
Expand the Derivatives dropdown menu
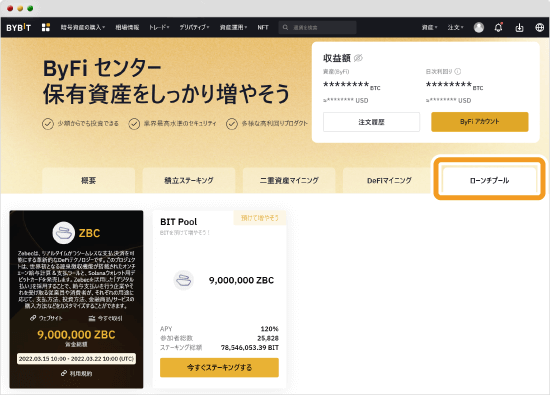(194, 27)
